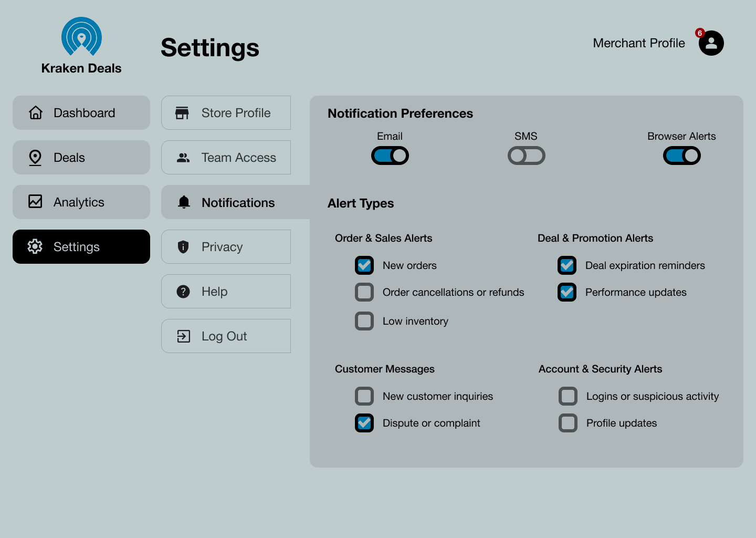The image size is (756, 538).
Task: Open the Merchant Profile avatar icon
Action: coord(711,43)
